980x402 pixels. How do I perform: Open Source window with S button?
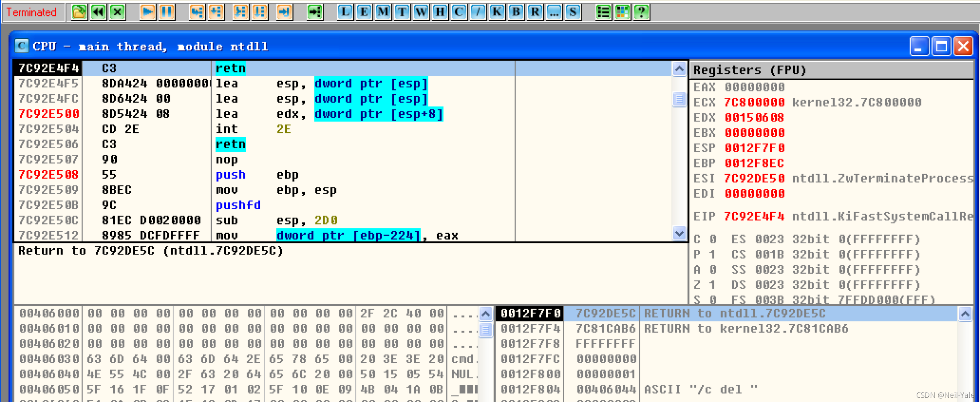(x=573, y=12)
